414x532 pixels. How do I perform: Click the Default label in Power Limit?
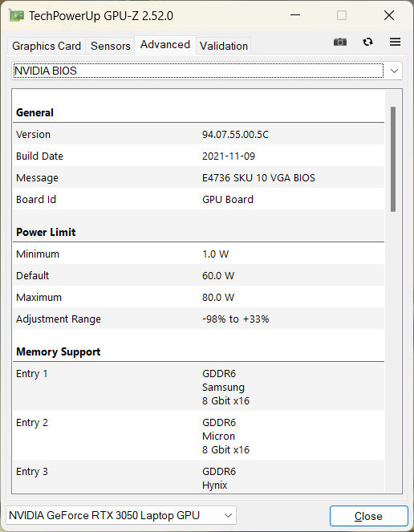click(x=33, y=276)
